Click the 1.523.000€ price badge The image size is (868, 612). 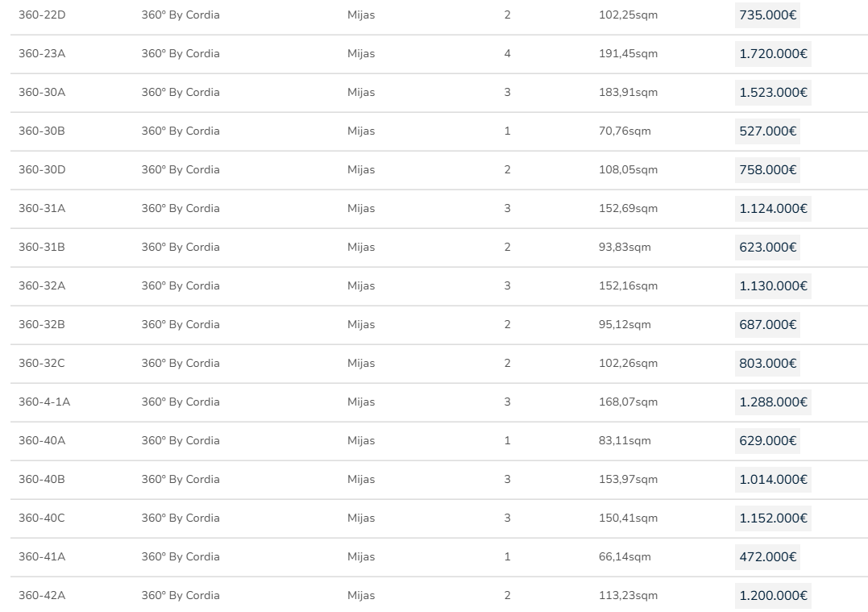pyautogui.click(x=772, y=93)
